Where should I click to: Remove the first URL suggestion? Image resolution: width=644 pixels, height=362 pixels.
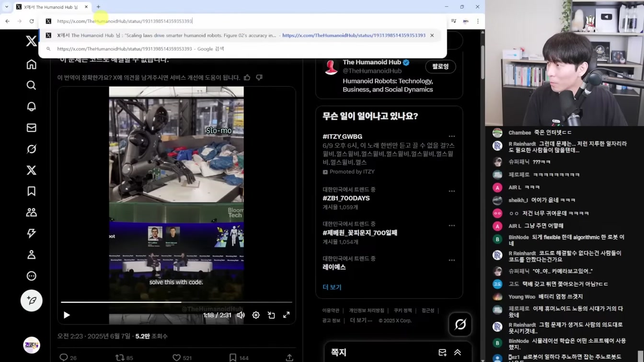click(x=432, y=35)
